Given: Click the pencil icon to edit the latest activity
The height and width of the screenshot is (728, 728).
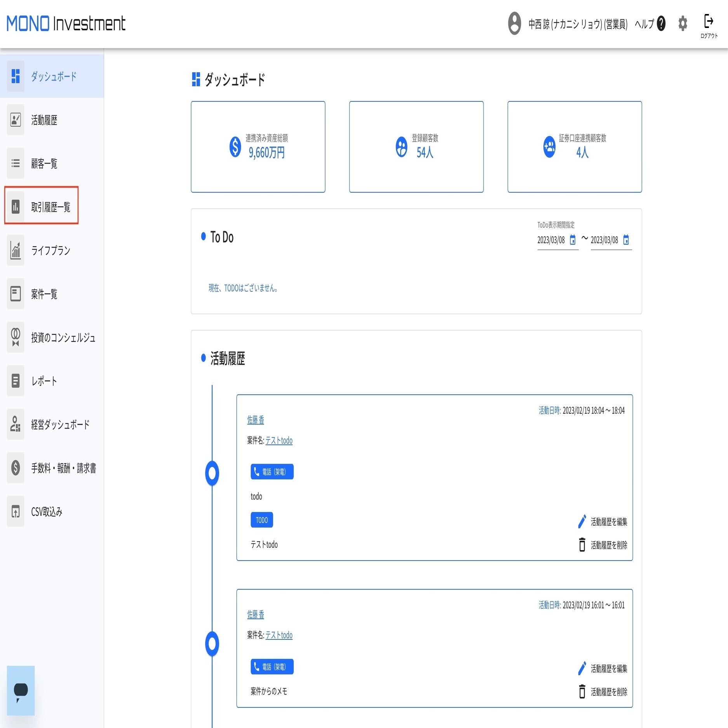Looking at the screenshot, I should 582,522.
